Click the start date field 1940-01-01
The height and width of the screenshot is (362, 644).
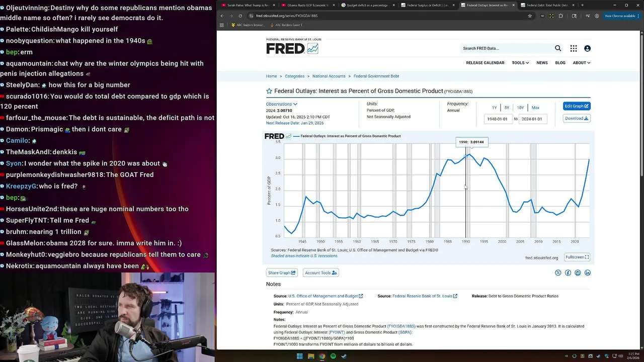click(498, 119)
